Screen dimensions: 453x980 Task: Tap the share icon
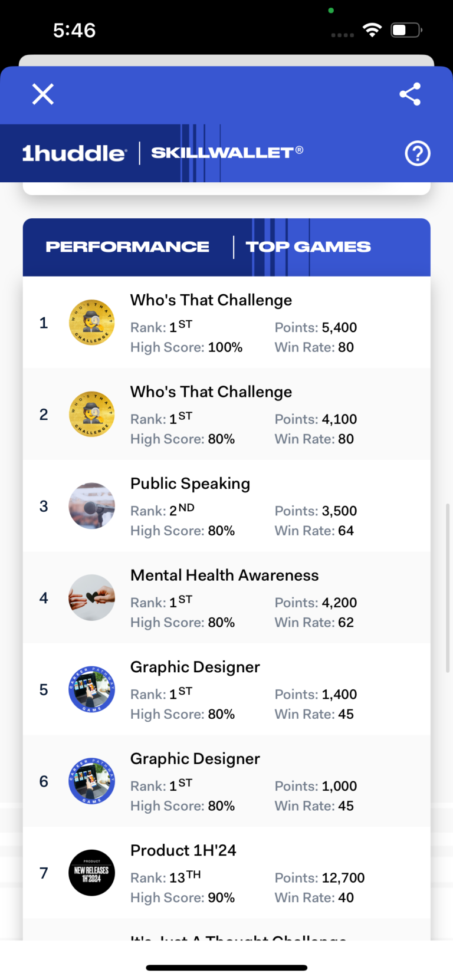(410, 94)
